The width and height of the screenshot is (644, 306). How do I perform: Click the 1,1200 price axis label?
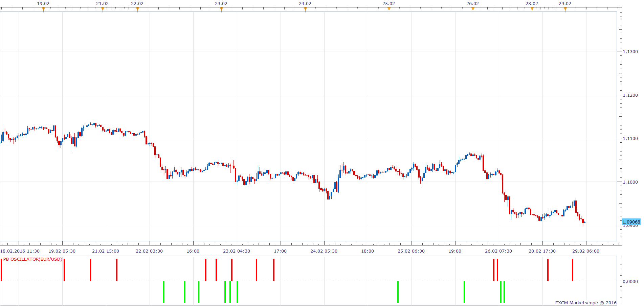click(630, 95)
